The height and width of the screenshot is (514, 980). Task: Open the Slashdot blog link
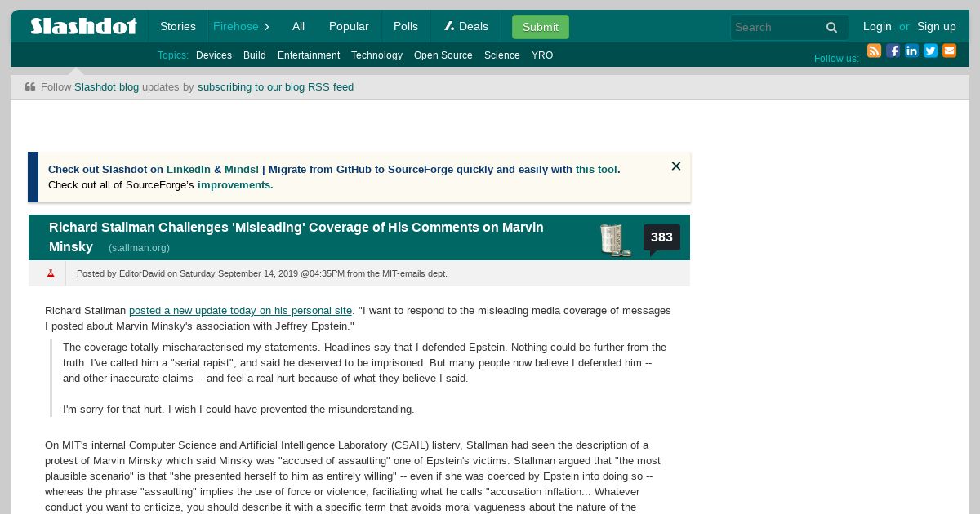click(106, 87)
